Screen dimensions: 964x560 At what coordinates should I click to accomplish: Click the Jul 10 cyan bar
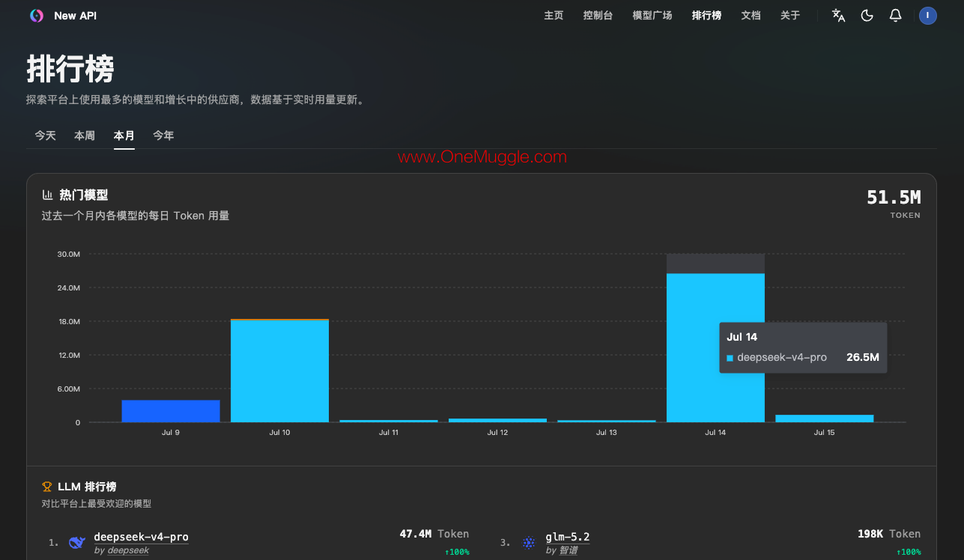click(x=279, y=371)
